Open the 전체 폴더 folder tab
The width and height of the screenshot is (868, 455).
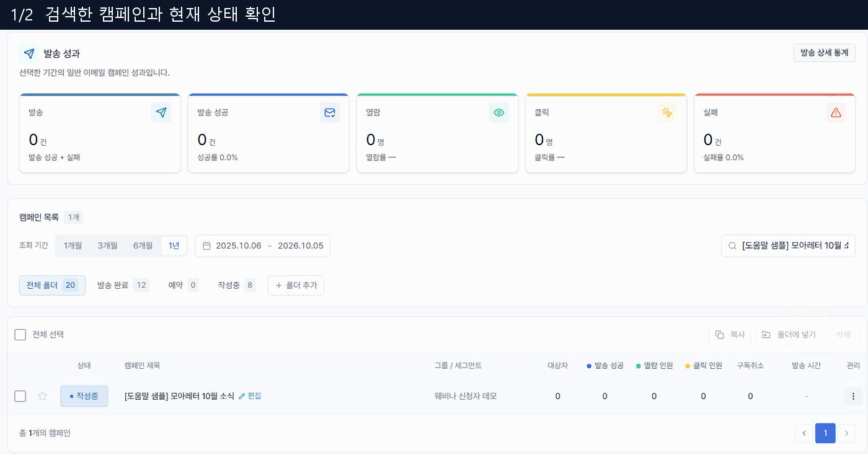coord(52,285)
